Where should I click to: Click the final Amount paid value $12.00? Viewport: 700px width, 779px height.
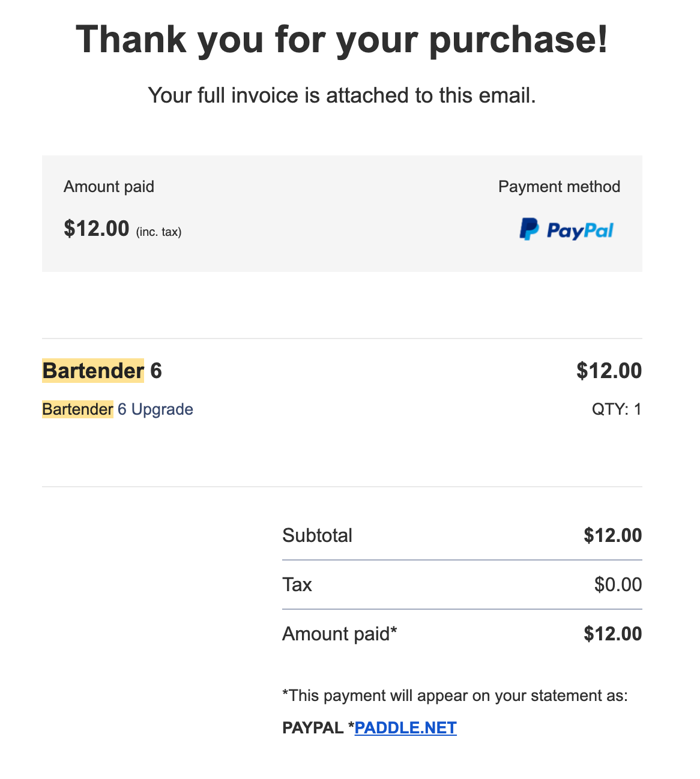pos(612,634)
